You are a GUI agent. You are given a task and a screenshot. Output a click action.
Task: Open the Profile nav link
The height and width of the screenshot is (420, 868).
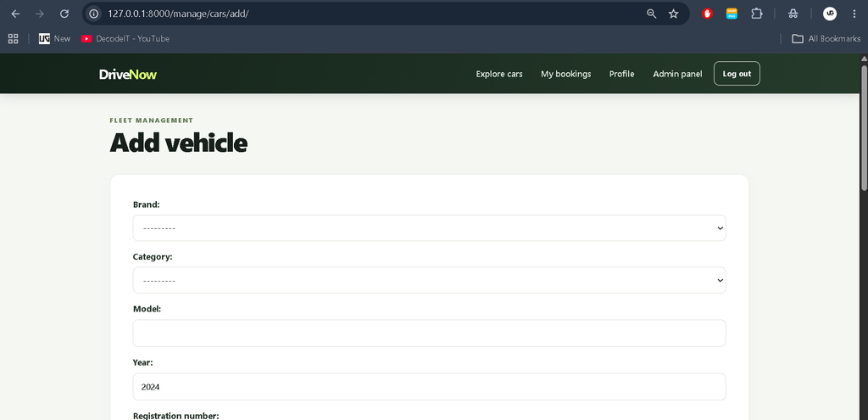[621, 74]
